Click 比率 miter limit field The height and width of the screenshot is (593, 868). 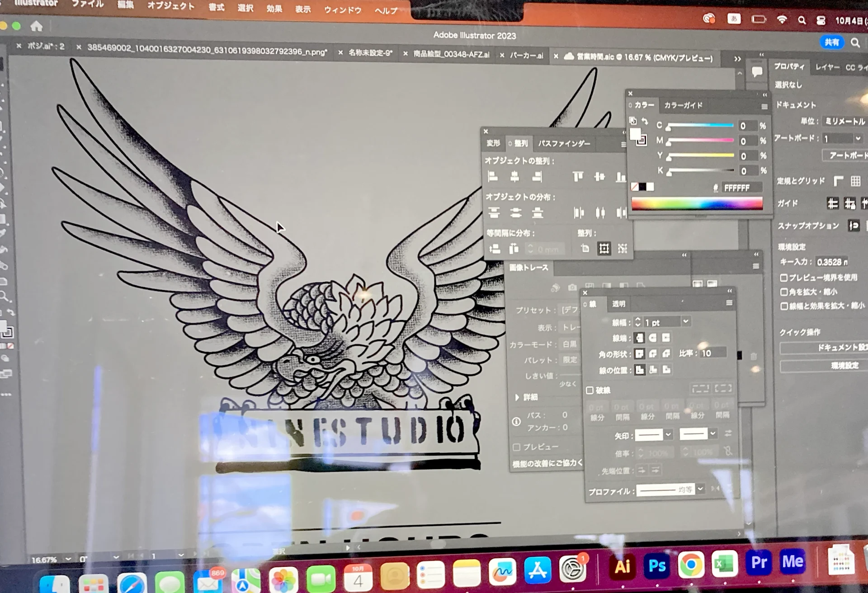click(x=713, y=353)
